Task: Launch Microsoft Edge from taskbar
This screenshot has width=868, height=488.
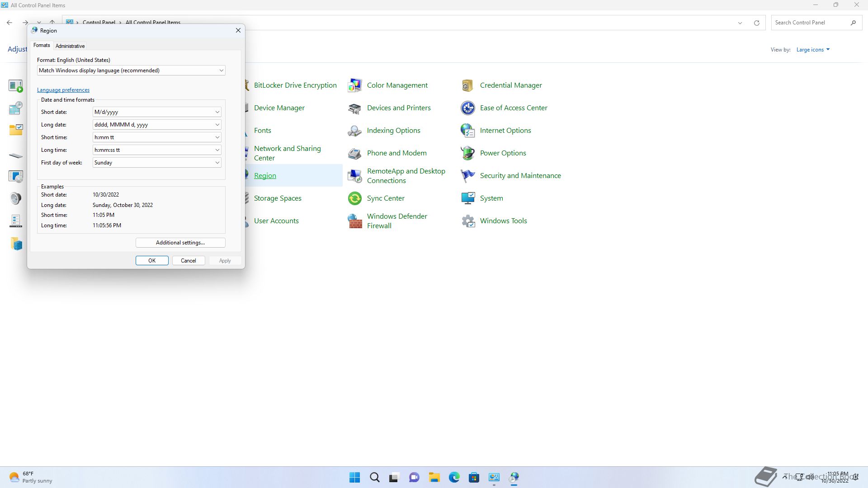Action: coord(454,477)
